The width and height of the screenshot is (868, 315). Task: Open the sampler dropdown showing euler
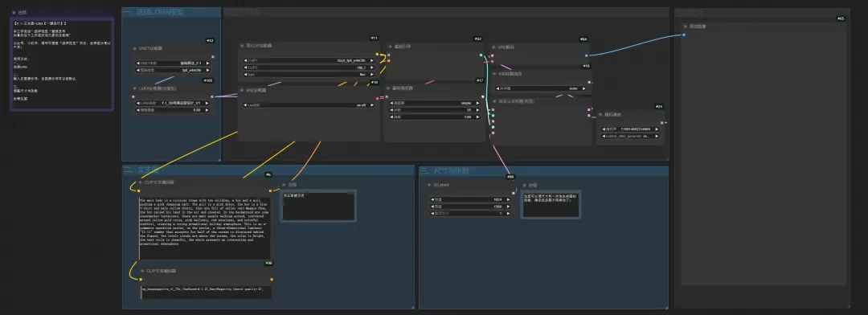tap(540, 88)
